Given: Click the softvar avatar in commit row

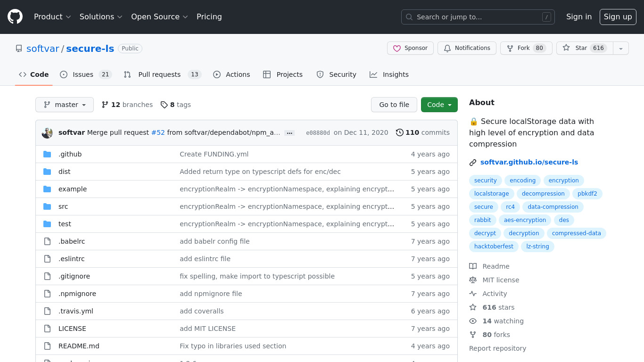Looking at the screenshot, I should pos(47,133).
